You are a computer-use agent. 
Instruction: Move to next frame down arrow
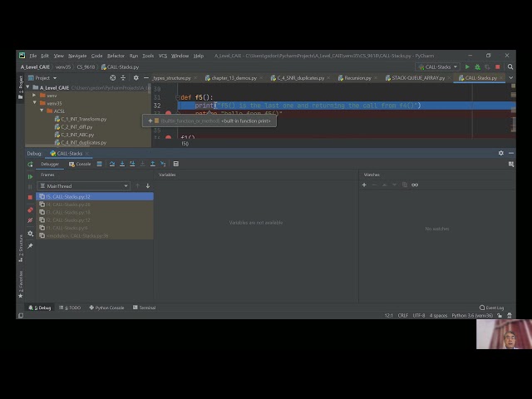point(148,185)
